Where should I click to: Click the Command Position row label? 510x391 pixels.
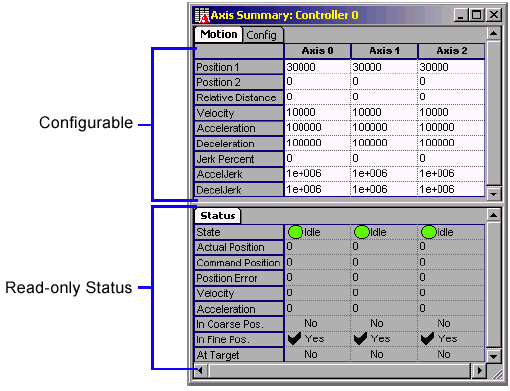pos(239,263)
